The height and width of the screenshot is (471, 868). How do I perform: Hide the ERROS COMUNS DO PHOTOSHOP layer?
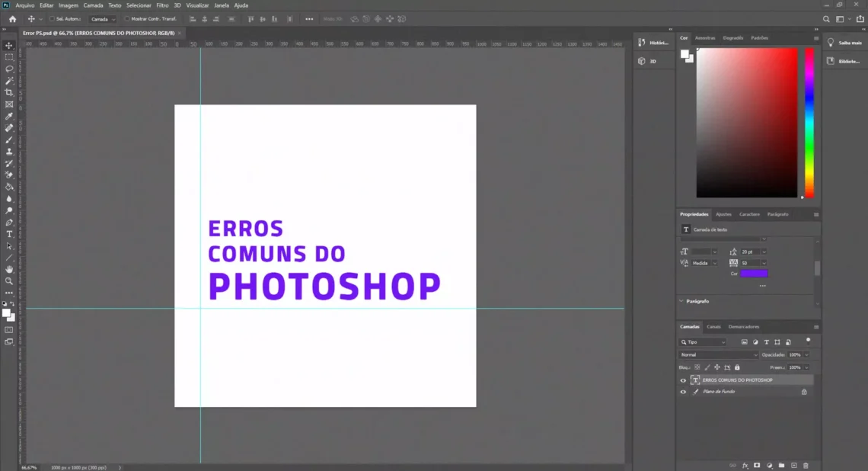pos(683,380)
